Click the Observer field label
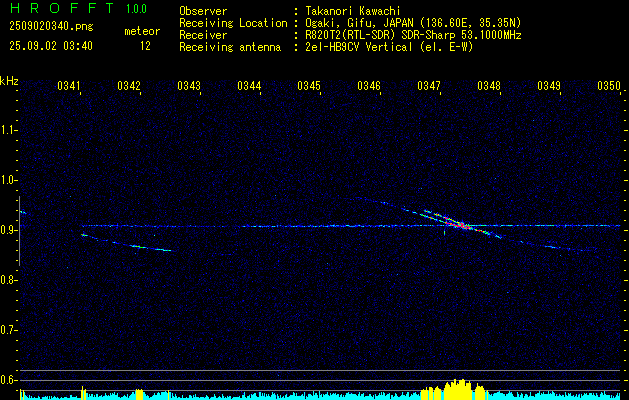The height and width of the screenshot is (400, 629). click(203, 11)
